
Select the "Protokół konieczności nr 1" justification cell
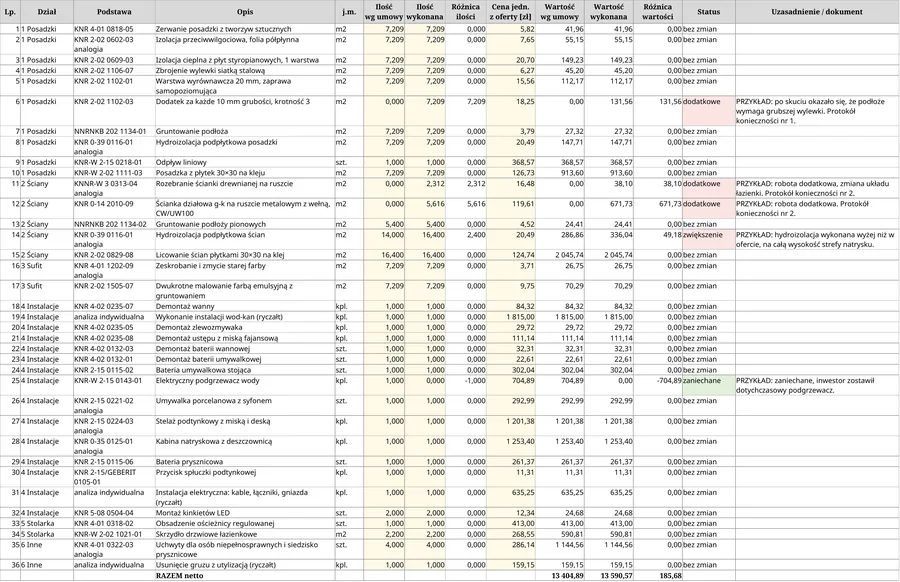[817, 111]
